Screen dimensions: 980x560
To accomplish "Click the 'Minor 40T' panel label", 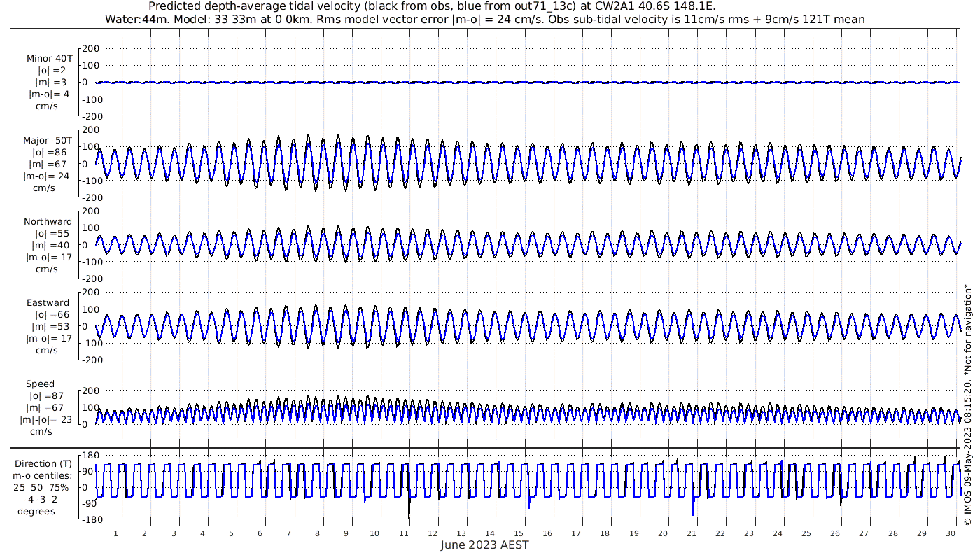I will click(50, 59).
